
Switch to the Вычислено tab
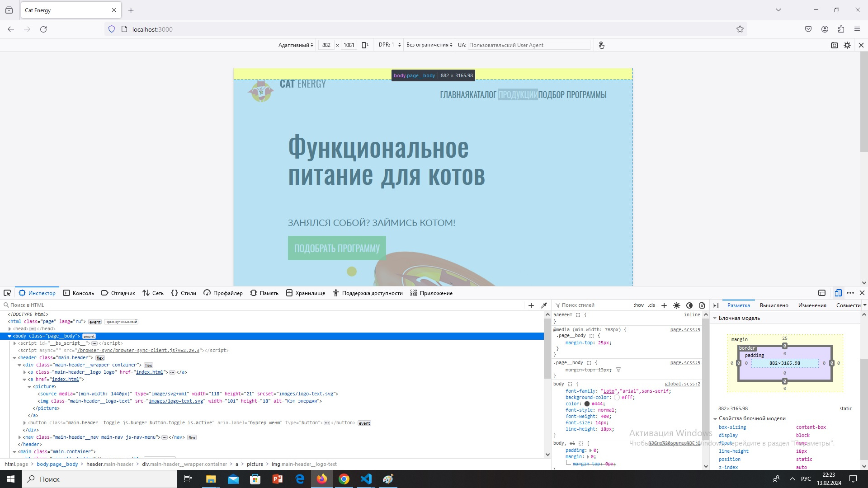pyautogui.click(x=774, y=305)
